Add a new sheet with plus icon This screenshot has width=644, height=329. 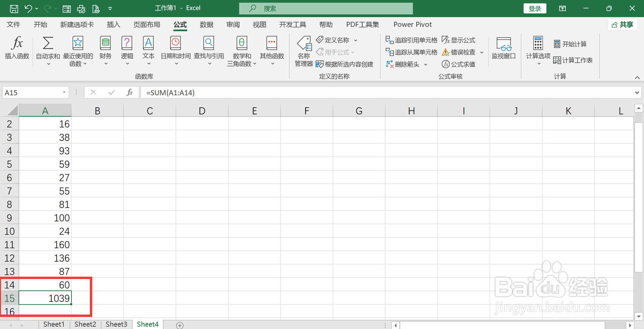pos(180,325)
